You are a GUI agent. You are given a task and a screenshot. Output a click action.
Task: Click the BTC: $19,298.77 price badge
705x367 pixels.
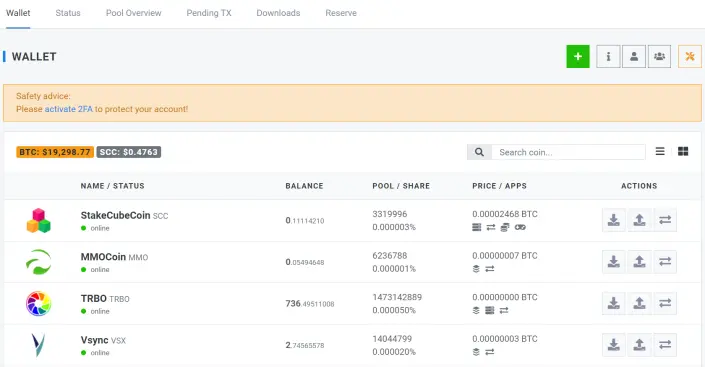click(x=55, y=152)
